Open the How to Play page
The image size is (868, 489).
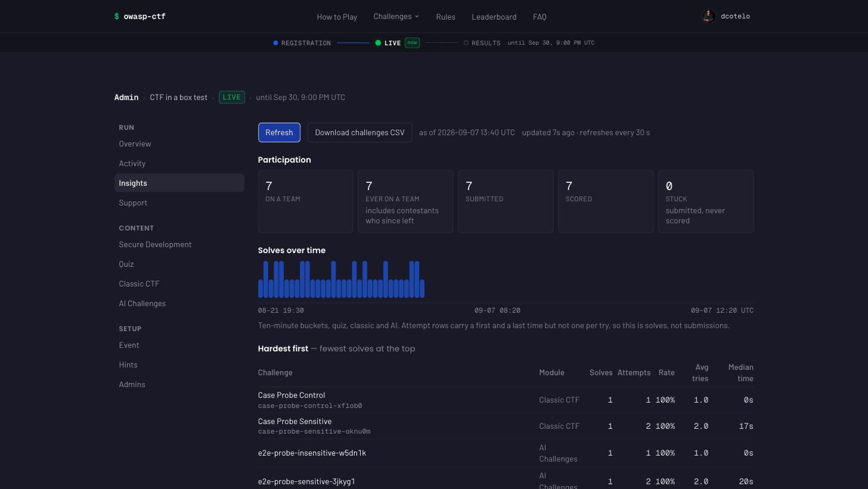click(x=337, y=17)
